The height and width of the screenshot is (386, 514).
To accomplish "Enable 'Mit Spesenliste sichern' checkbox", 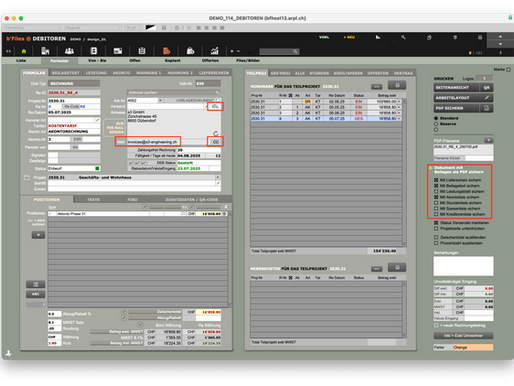I will pos(436,208).
